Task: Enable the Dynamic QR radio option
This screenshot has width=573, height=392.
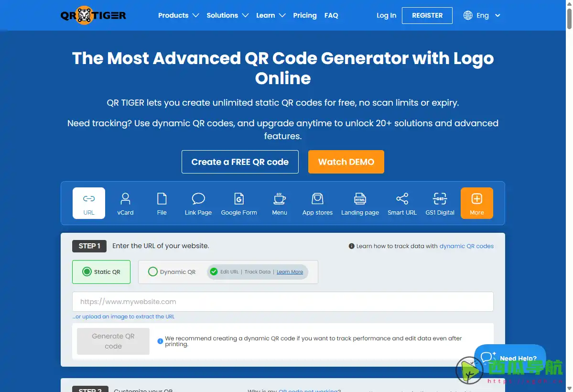Action: (x=153, y=272)
